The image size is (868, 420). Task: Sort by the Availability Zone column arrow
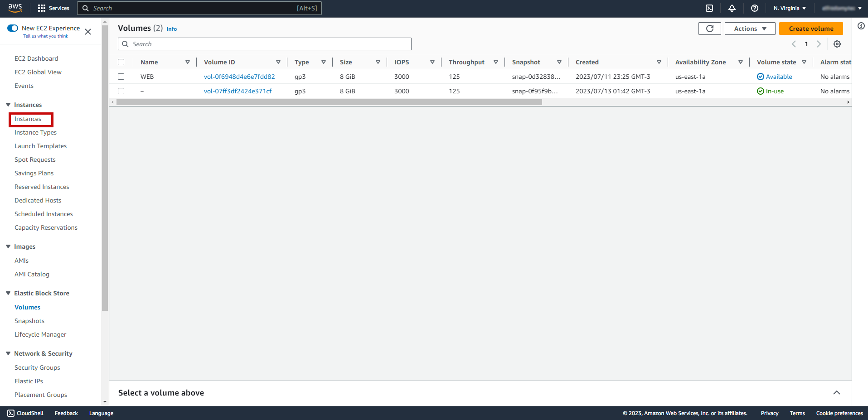[x=741, y=62]
